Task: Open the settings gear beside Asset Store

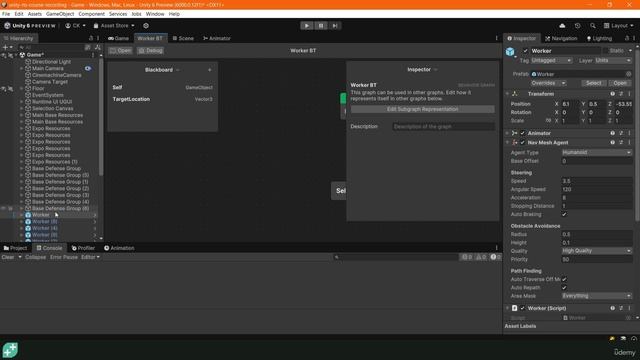Action: click(146, 26)
